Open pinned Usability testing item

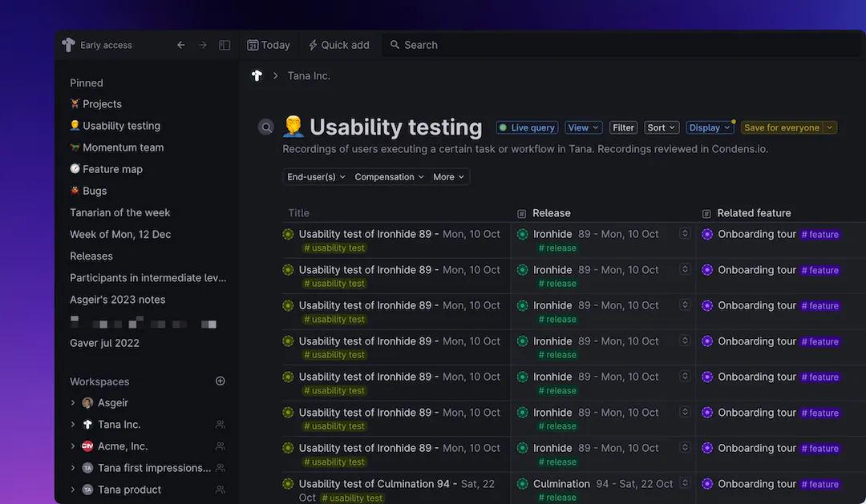[x=115, y=126]
